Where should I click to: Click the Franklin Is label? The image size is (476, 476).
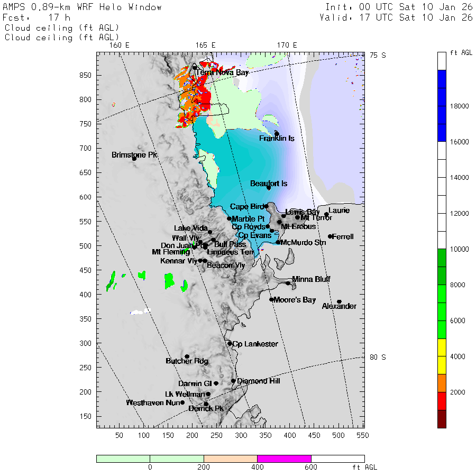[277, 139]
